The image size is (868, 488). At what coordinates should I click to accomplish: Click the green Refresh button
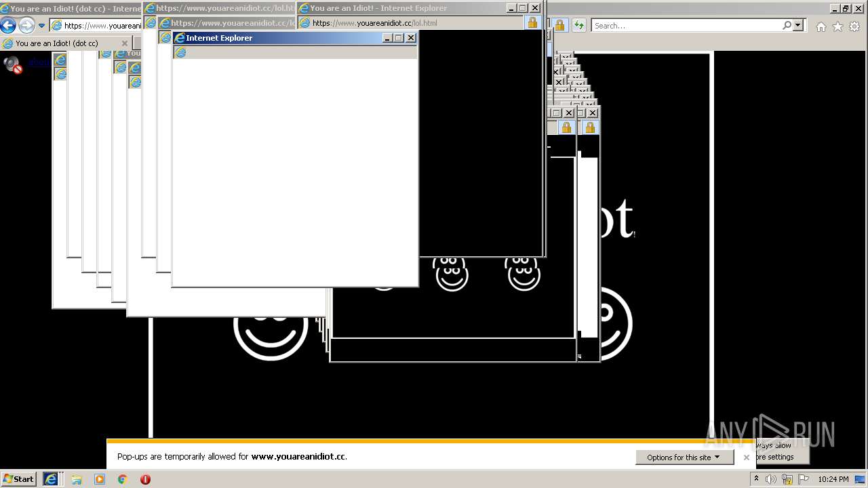pyautogui.click(x=578, y=26)
